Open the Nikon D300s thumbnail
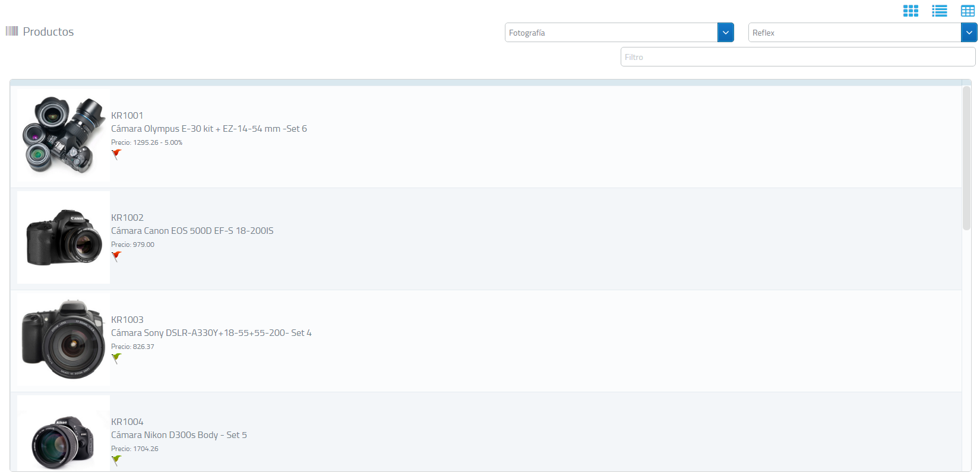980x476 pixels. coord(64,433)
